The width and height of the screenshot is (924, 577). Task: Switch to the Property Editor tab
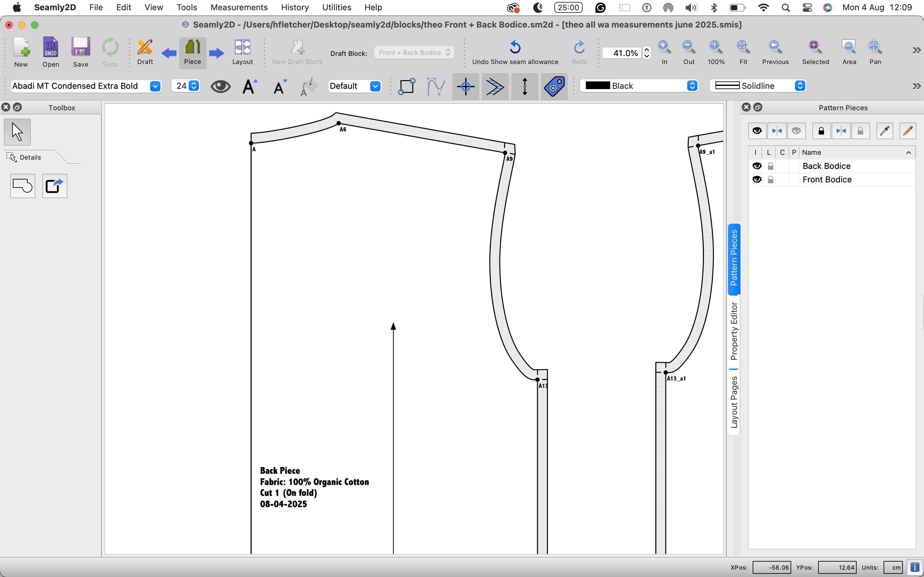(734, 331)
